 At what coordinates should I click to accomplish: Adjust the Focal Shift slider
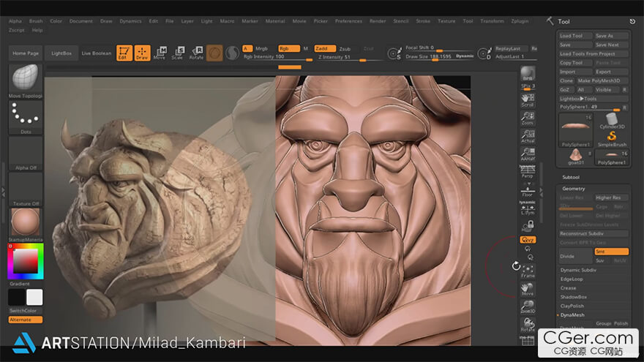click(440, 48)
